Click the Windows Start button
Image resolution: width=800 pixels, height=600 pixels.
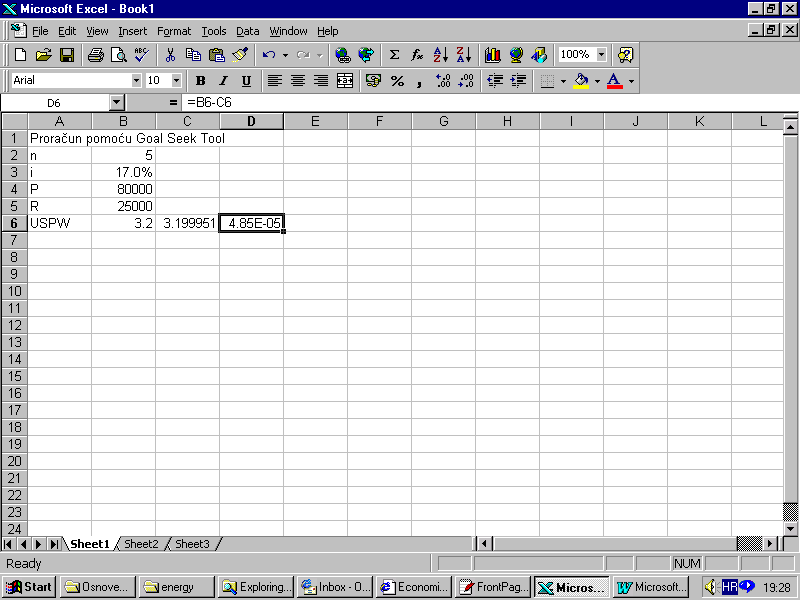point(29,587)
